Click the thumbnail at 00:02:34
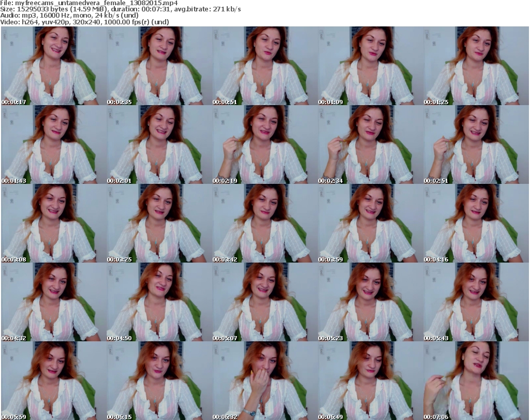Screen dimensions: 530x420 pos(370,144)
